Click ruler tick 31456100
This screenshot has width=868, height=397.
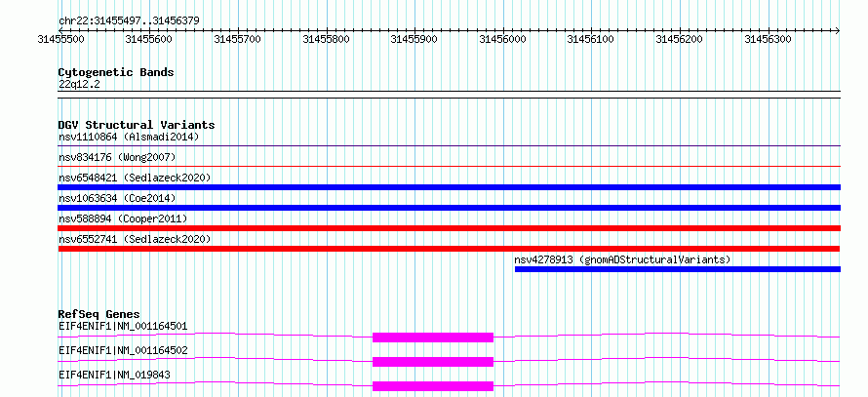tap(591, 39)
